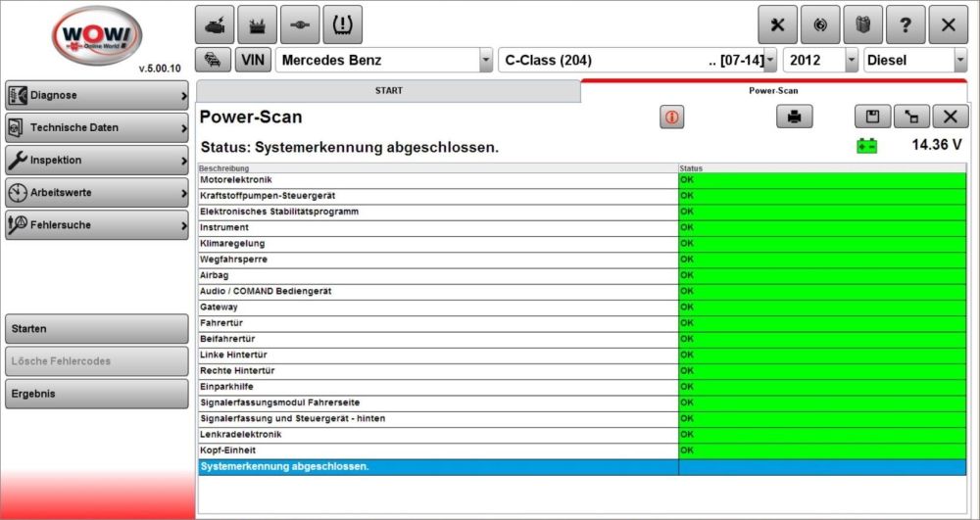The image size is (980, 520).
Task: Expand the Inspektion menu
Action: pyautogui.click(x=97, y=161)
